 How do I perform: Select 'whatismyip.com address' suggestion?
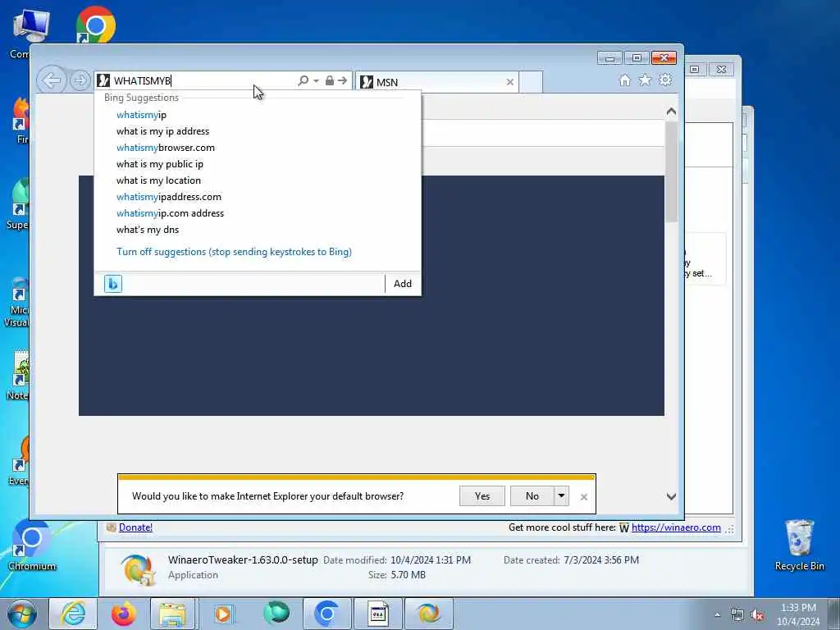171,213
